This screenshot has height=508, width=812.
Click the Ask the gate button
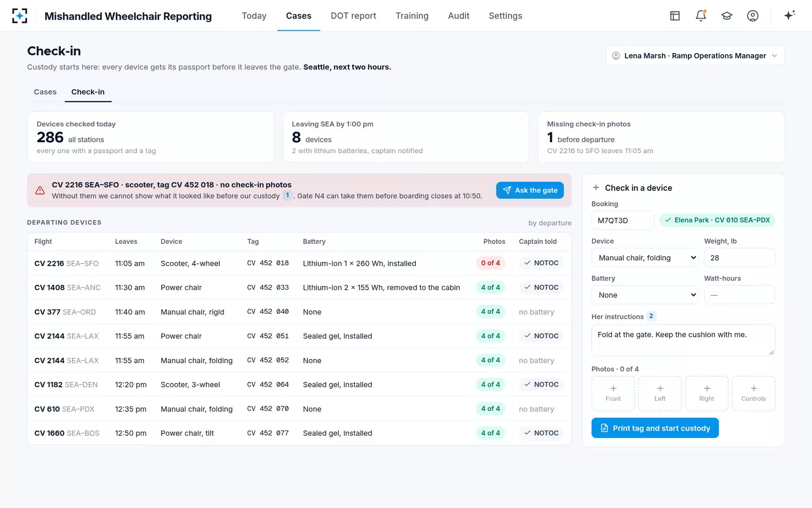pos(530,190)
